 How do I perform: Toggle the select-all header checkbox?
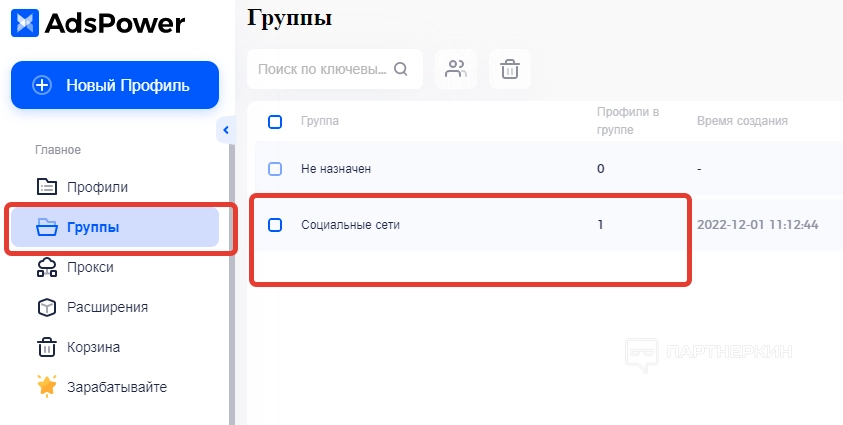tap(276, 122)
